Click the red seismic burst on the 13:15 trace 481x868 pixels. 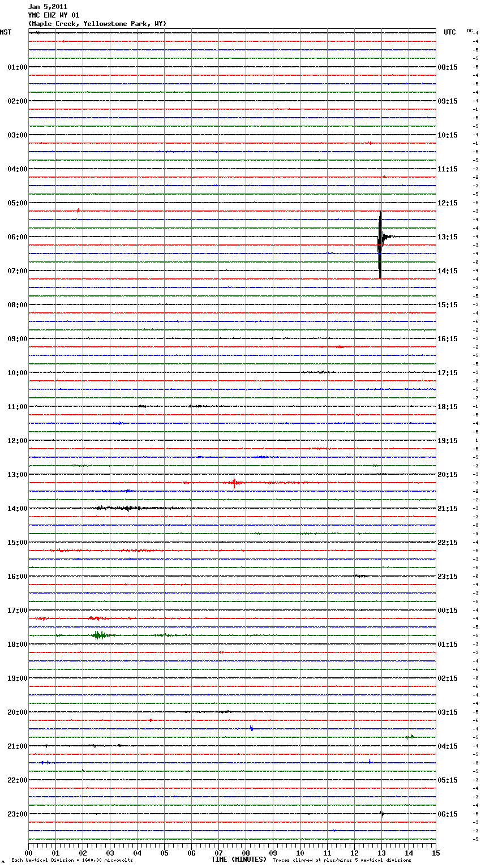point(234,483)
